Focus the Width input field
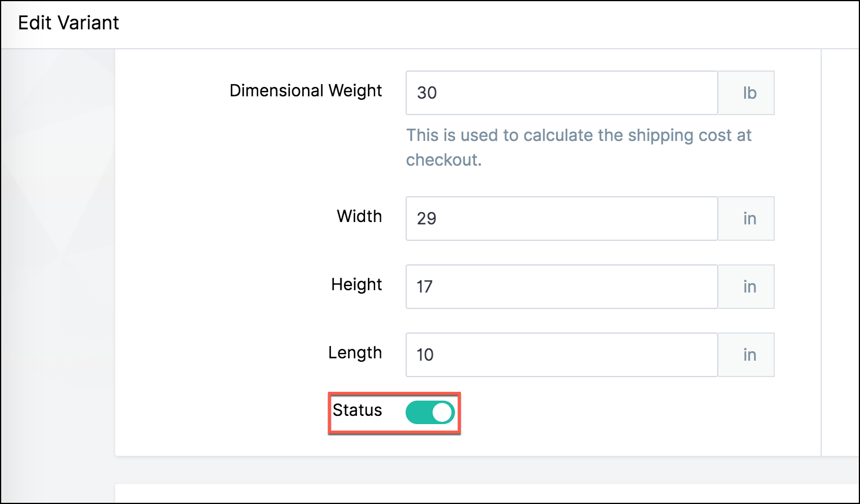Viewport: 860px width, 504px height. click(x=561, y=219)
